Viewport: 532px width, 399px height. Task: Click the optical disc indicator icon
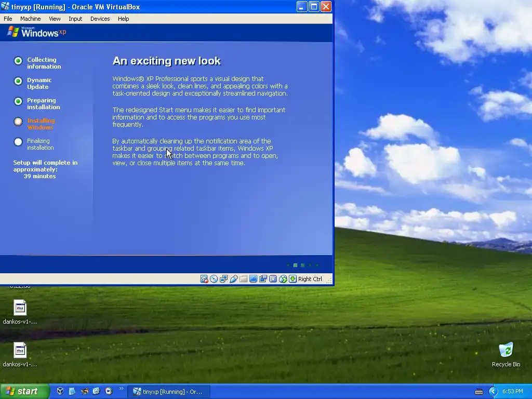tap(214, 279)
